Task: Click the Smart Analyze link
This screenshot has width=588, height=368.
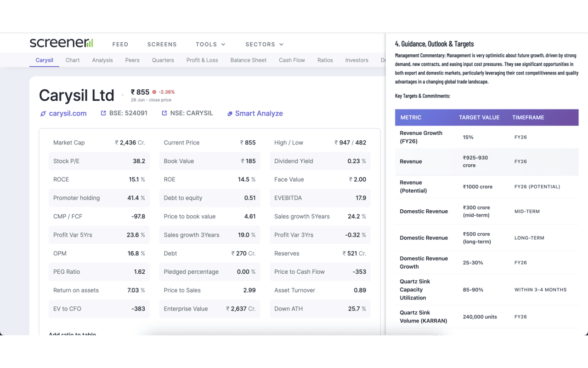Action: click(259, 114)
